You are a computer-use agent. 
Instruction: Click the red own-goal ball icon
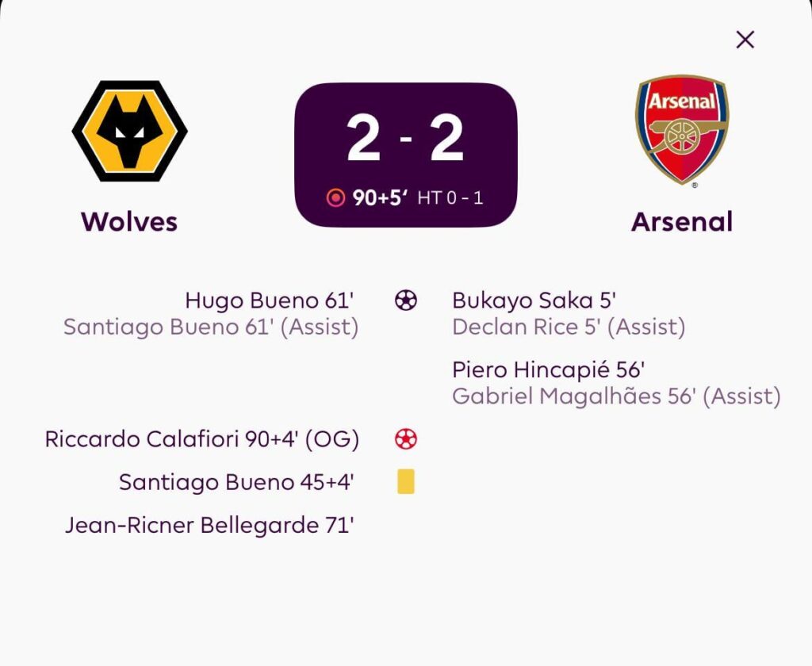tap(406, 439)
